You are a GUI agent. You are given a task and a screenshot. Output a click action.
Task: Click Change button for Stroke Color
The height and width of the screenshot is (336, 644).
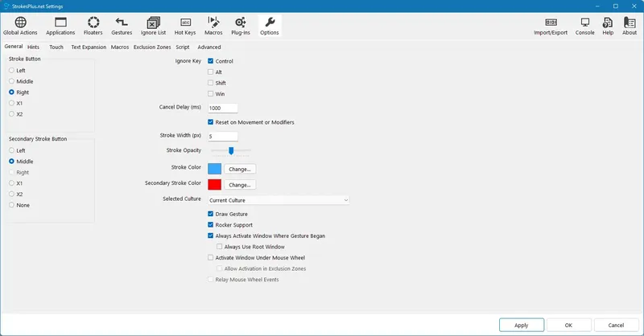[240, 169]
